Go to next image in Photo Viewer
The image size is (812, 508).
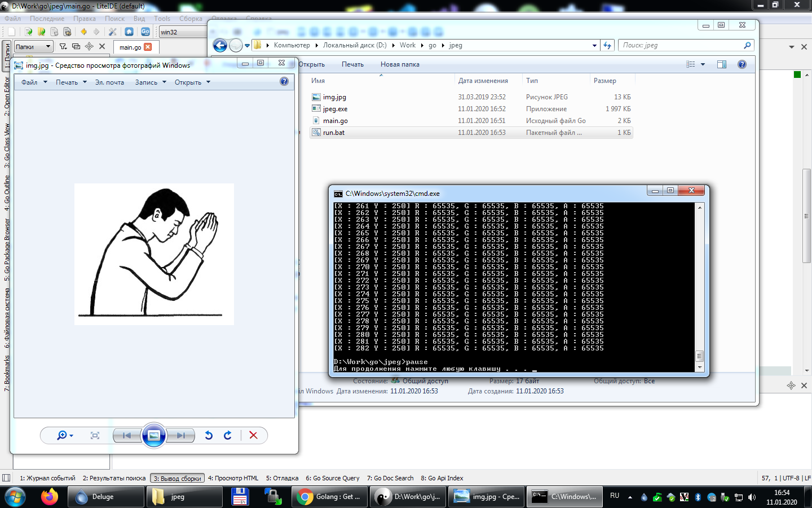pos(180,435)
